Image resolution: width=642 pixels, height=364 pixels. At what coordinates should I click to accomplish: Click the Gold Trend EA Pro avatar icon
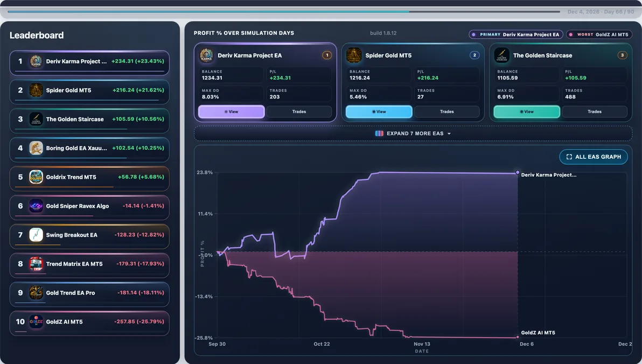[36, 293]
